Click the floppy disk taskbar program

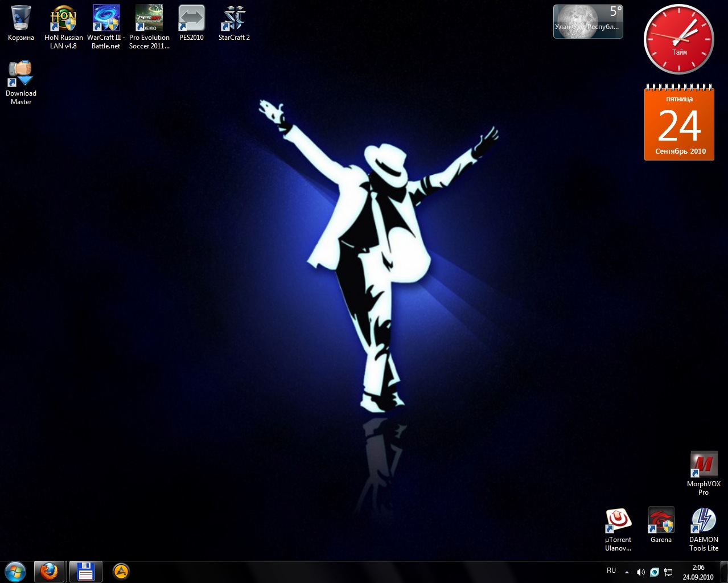85,571
